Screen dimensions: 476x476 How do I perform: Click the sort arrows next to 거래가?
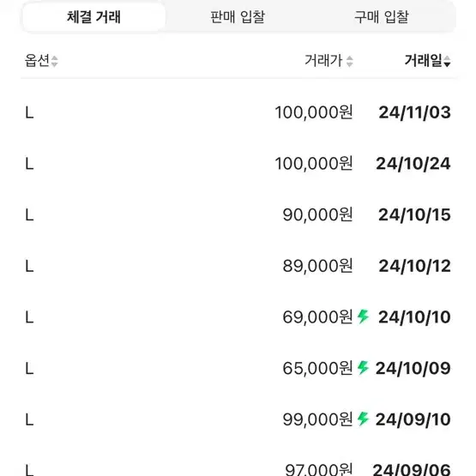tap(350, 61)
